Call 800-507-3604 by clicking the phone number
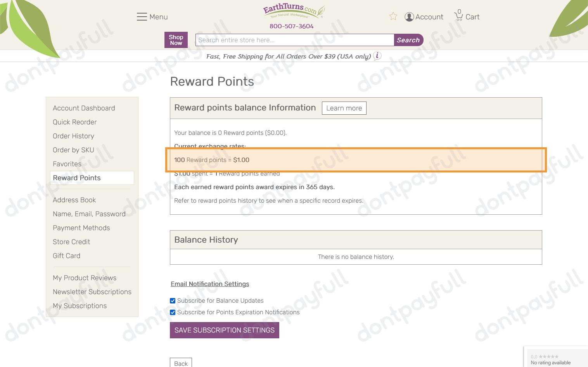 (x=291, y=26)
